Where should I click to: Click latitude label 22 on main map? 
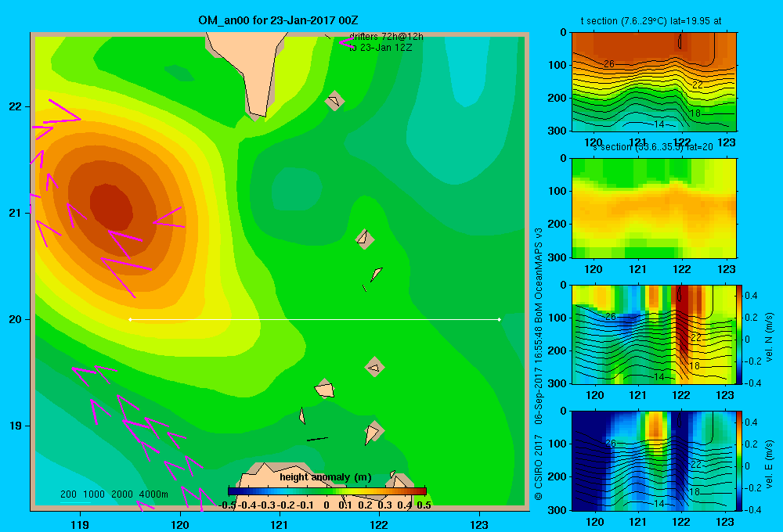click(16, 106)
